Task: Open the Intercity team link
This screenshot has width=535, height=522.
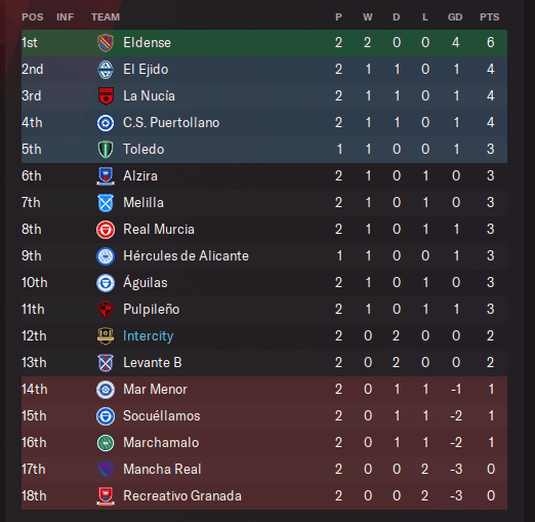Action: [148, 336]
